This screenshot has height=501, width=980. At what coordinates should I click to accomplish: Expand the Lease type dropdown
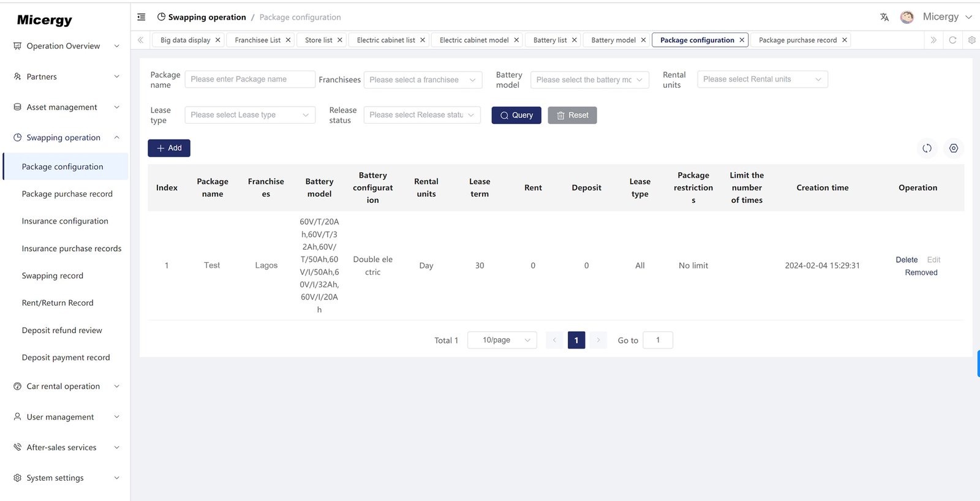coord(250,115)
